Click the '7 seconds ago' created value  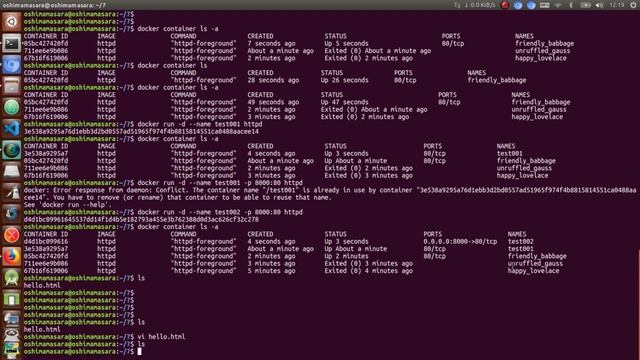(271, 44)
